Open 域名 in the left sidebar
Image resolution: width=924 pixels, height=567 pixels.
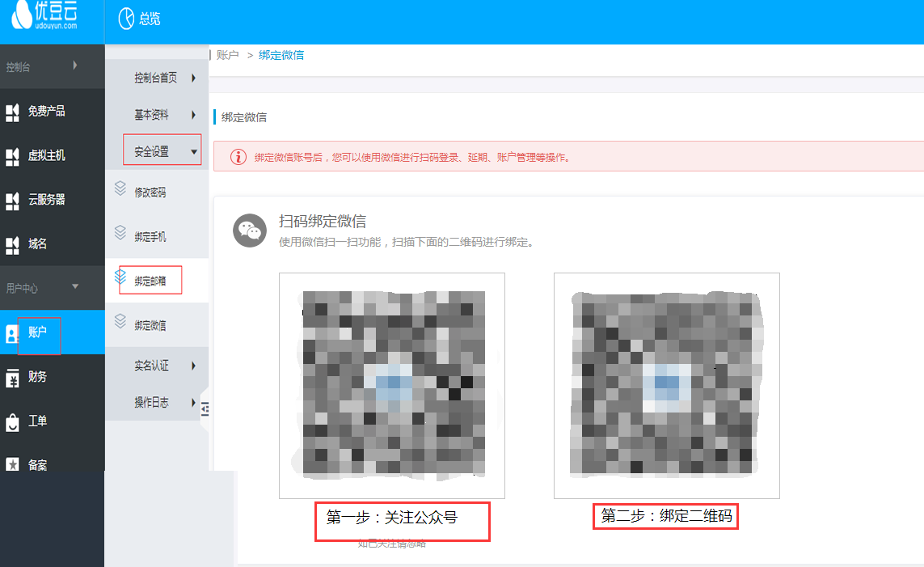37,244
